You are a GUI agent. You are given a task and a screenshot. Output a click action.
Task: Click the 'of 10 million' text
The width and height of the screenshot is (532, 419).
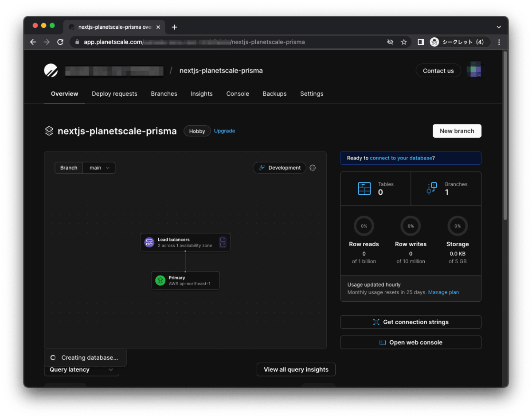[411, 261]
